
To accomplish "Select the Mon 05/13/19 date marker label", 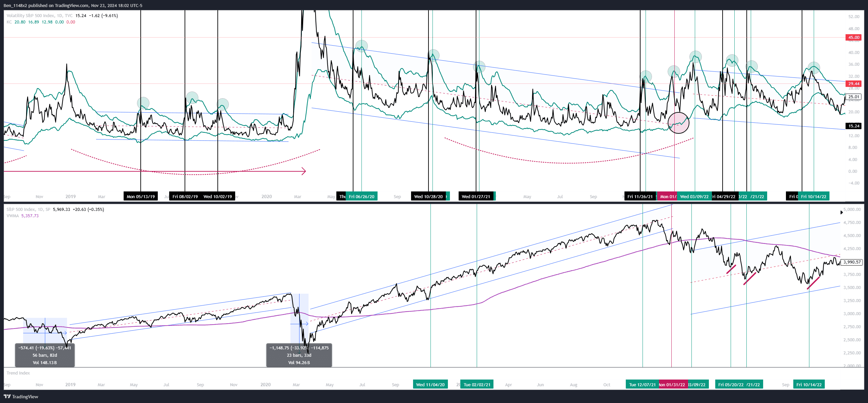I will point(140,196).
